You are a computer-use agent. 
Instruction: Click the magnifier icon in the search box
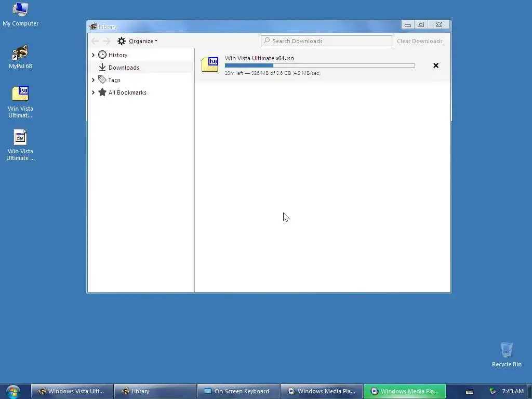click(x=267, y=41)
